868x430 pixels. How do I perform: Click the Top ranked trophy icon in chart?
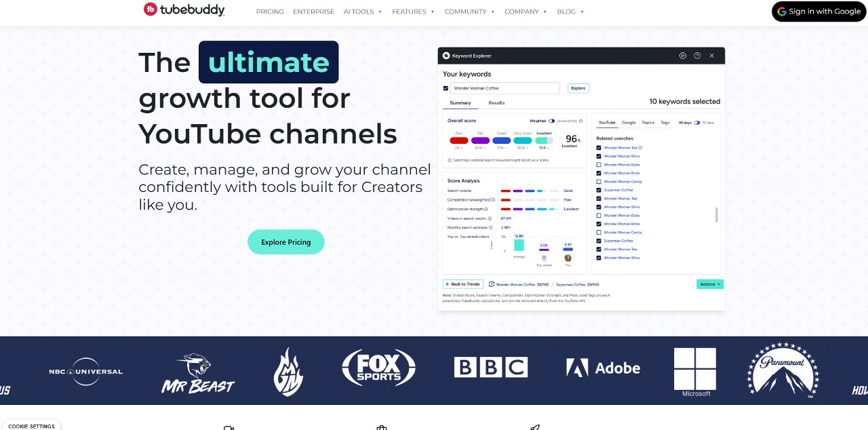544,258
